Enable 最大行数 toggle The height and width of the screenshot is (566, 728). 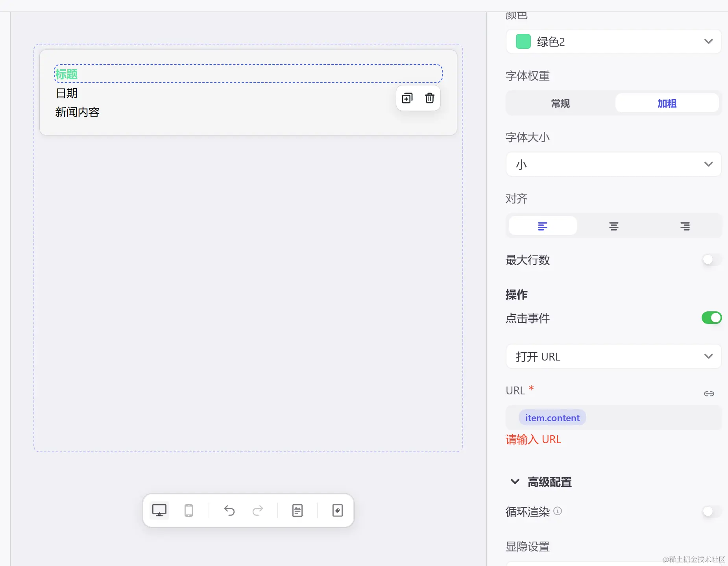coord(711,260)
